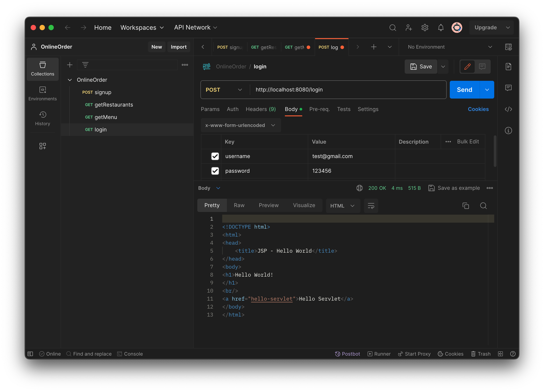544x392 pixels.
Task: Expand the Save button split arrow
Action: pos(443,67)
